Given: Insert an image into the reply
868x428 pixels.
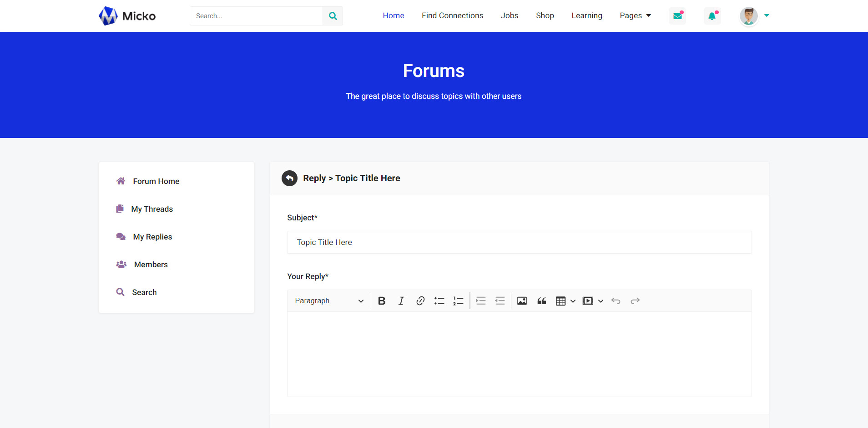Looking at the screenshot, I should click(522, 301).
